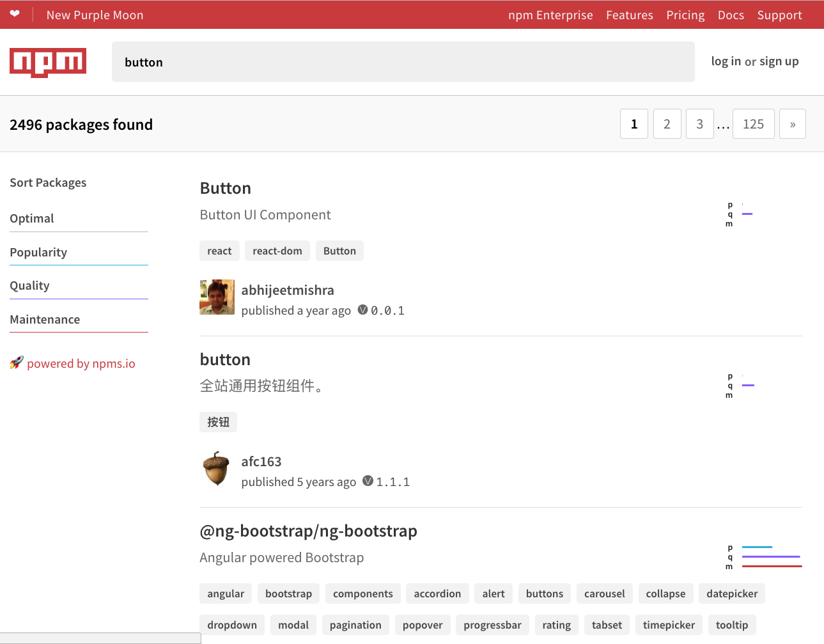Click pqm score bars for ng-bootstrap package
This screenshot has height=644, width=824.
tap(764, 557)
